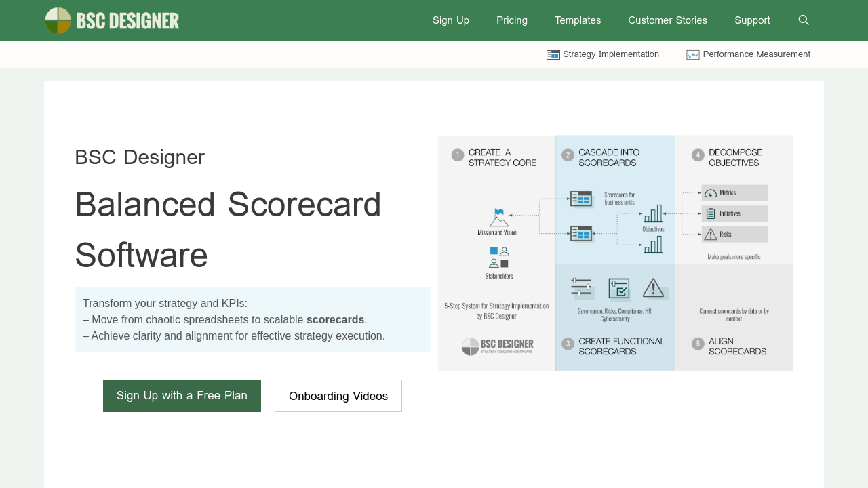Viewport: 868px width, 488px height.
Task: Open the Sign Up menu item
Action: [x=451, y=20]
